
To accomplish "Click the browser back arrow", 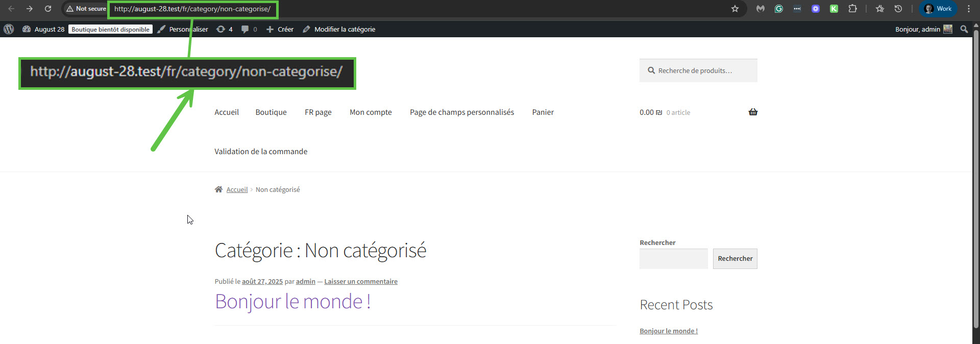I will click(11, 9).
